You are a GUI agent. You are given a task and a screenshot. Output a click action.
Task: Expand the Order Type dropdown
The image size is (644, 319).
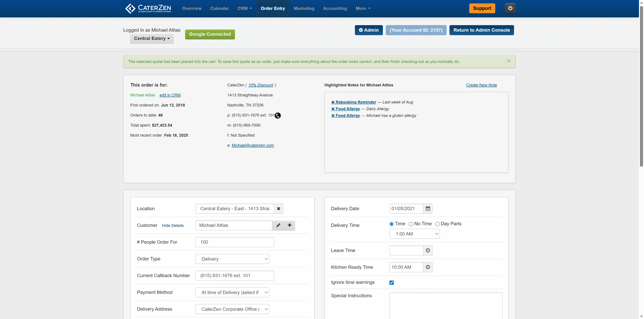tap(232, 259)
